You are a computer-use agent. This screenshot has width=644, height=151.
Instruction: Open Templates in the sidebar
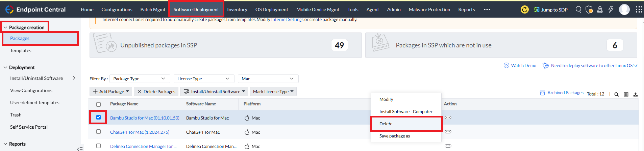21,50
